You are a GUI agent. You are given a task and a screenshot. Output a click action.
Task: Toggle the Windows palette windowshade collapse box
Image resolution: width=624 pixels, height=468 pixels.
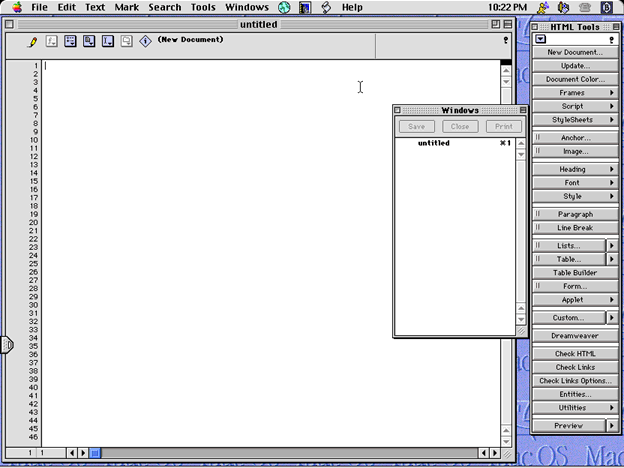coord(522,110)
